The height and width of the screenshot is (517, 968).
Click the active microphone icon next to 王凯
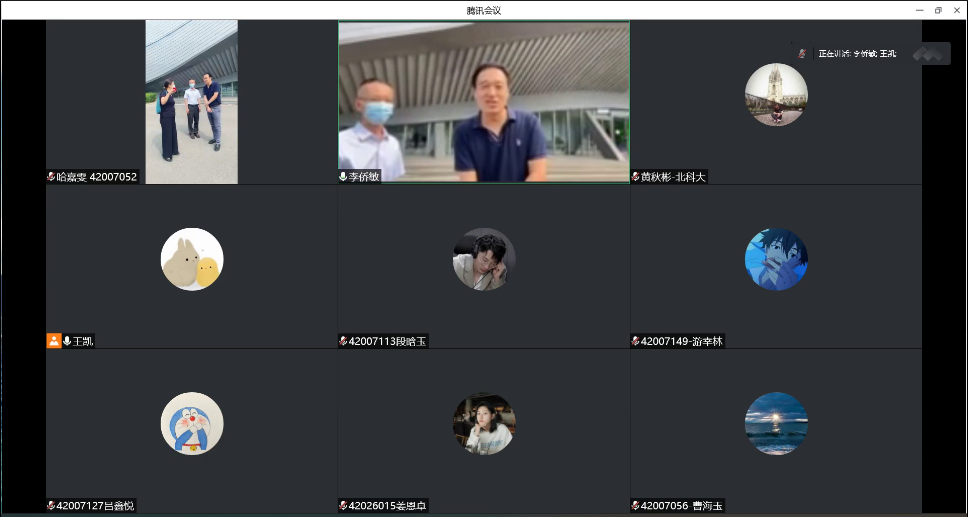(x=67, y=341)
